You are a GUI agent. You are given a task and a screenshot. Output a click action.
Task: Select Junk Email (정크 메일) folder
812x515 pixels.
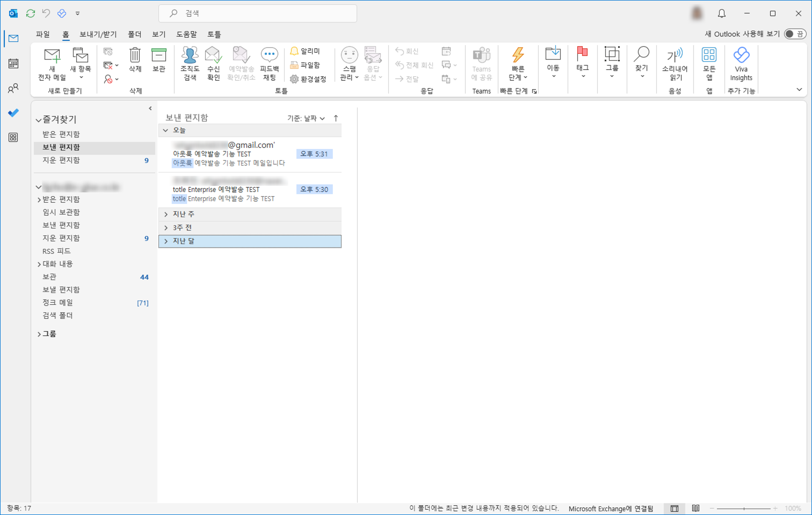[58, 302]
